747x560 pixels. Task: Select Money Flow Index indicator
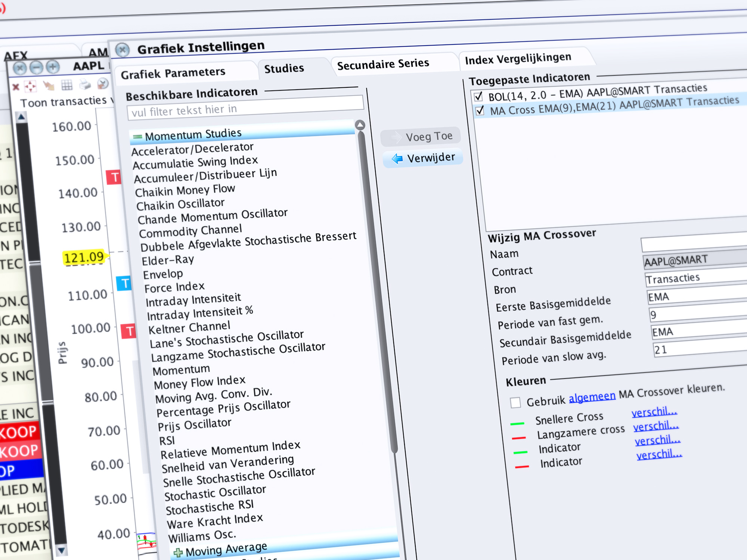pos(199,382)
